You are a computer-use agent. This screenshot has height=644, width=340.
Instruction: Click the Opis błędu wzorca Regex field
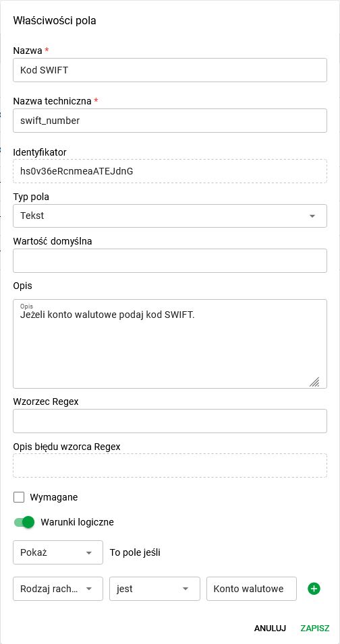pyautogui.click(x=170, y=465)
